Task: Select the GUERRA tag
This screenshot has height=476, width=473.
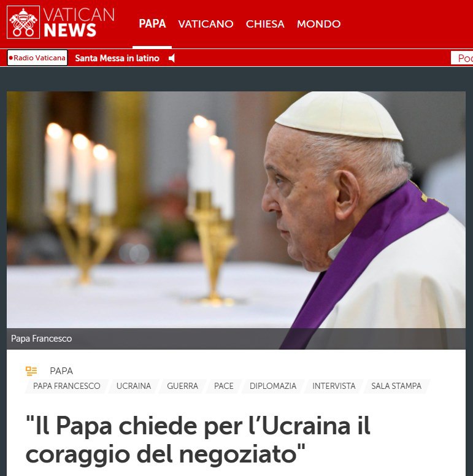Action: (182, 386)
